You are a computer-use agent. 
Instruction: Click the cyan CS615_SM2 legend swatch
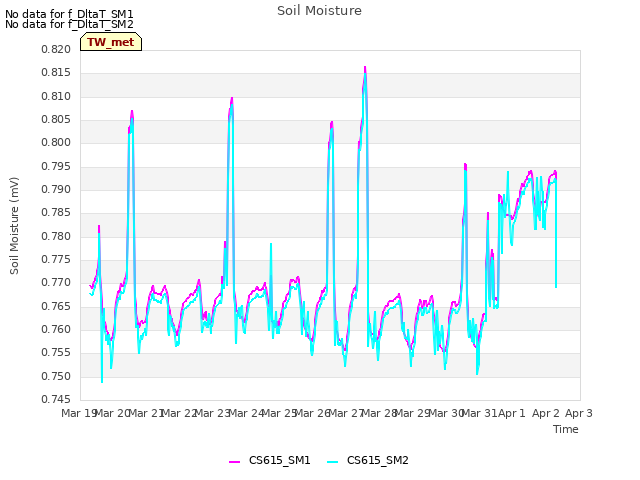coord(333,461)
